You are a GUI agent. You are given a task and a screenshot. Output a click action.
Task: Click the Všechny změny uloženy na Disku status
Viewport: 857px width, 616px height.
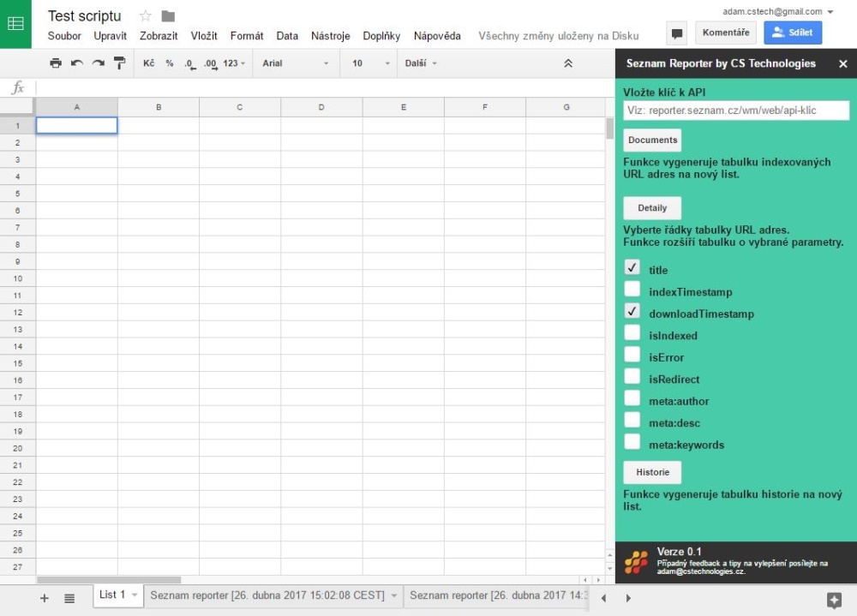click(559, 36)
